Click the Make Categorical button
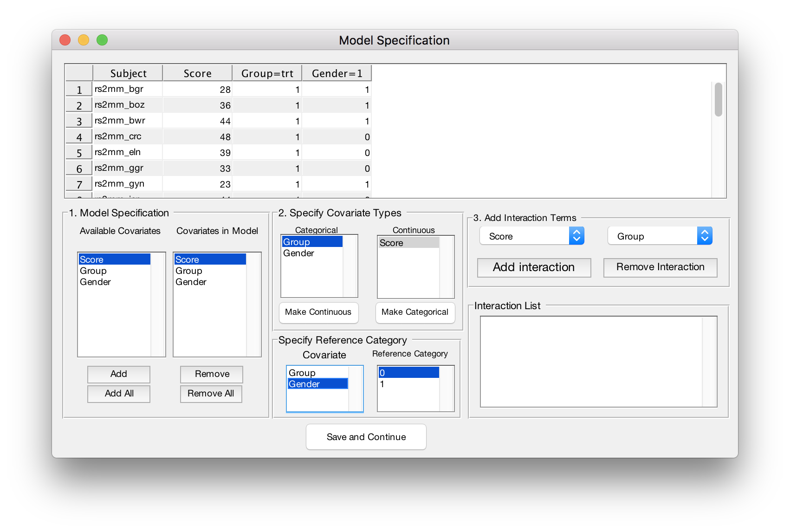Image resolution: width=790 pixels, height=532 pixels. [x=415, y=312]
